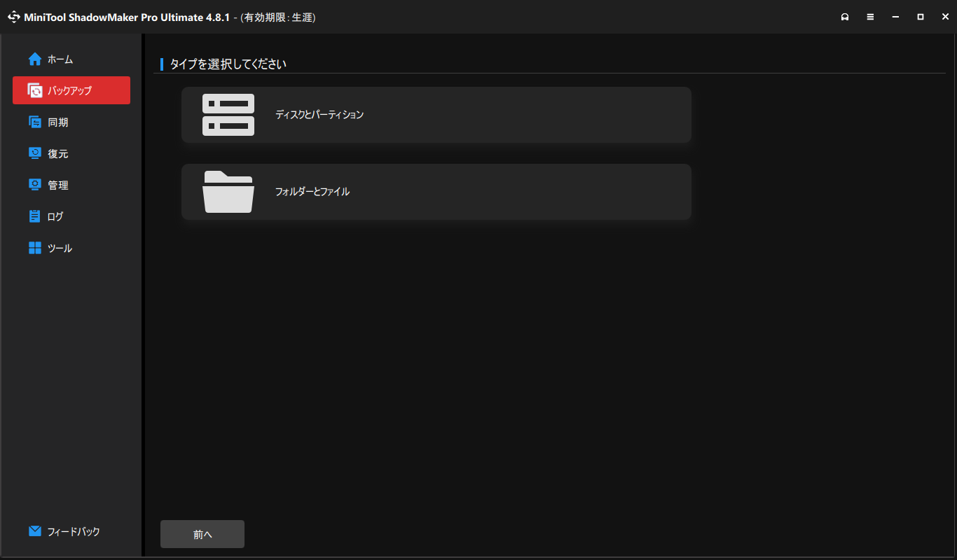The image size is (957, 560).
Task: Click the Feedback envelope icon
Action: click(x=35, y=531)
